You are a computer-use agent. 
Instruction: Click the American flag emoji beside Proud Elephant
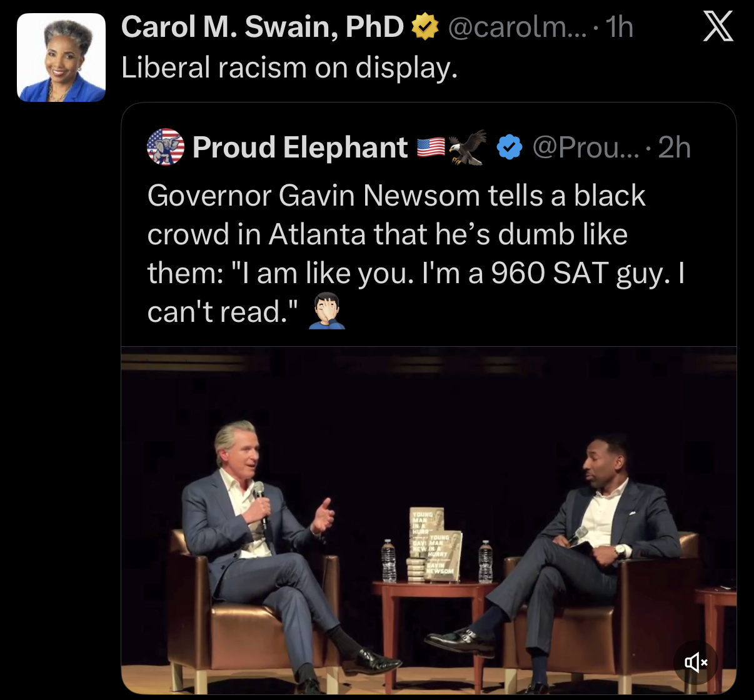pyautogui.click(x=431, y=147)
